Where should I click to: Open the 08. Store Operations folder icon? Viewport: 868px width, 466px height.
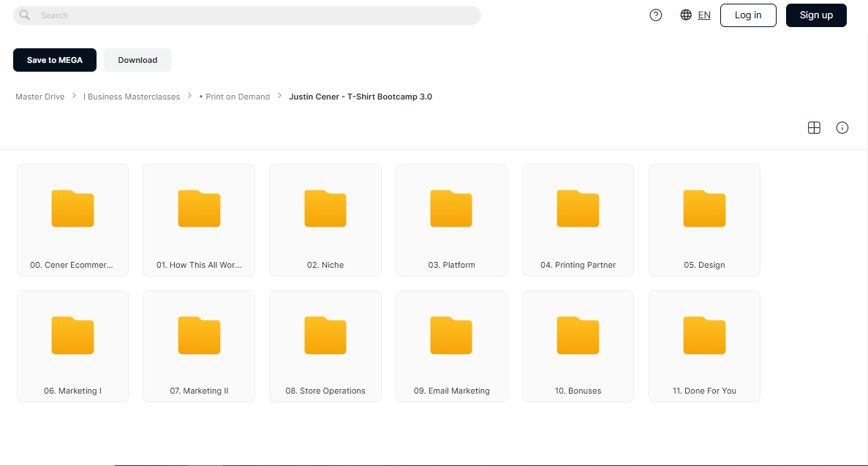point(325,335)
